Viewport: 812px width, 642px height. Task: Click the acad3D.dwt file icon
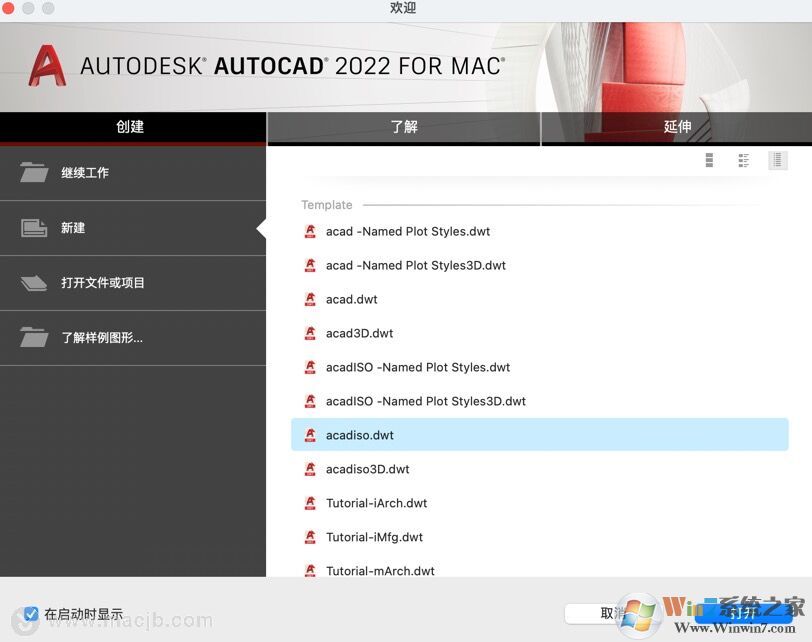click(x=310, y=333)
